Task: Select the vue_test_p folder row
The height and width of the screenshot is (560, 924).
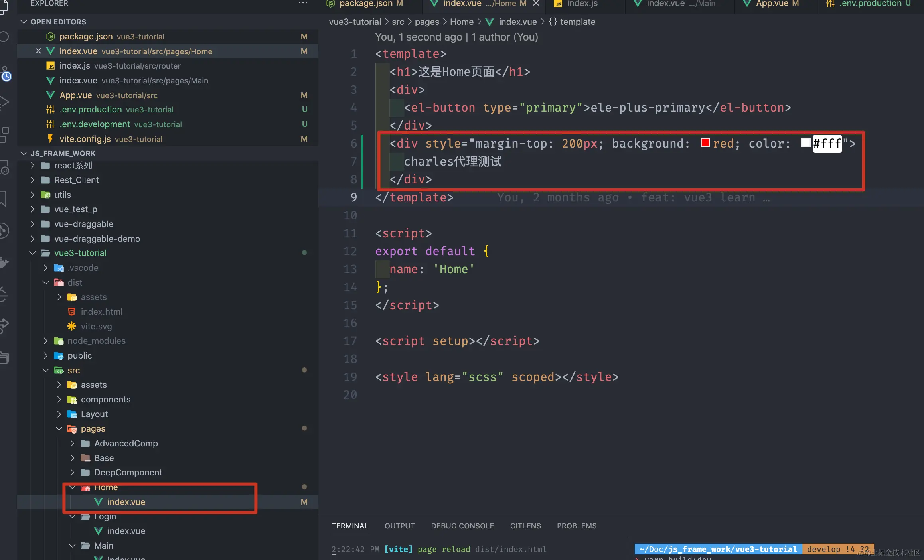Action: (x=168, y=209)
